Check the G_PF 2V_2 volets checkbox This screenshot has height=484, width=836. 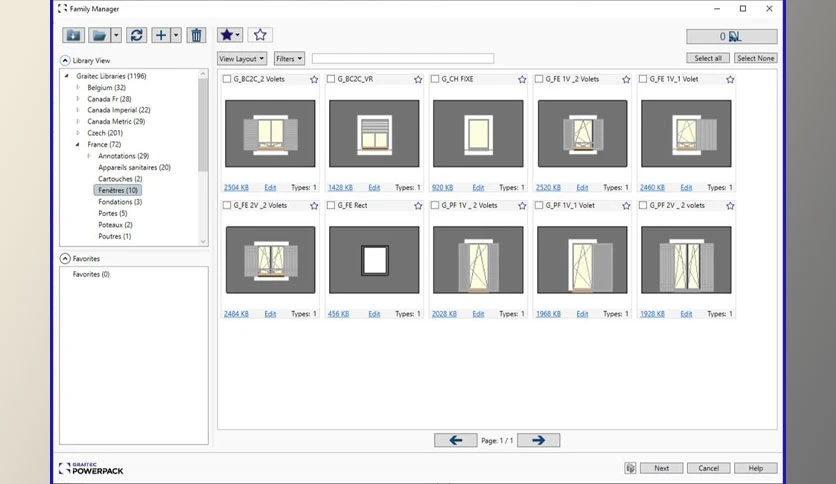643,205
